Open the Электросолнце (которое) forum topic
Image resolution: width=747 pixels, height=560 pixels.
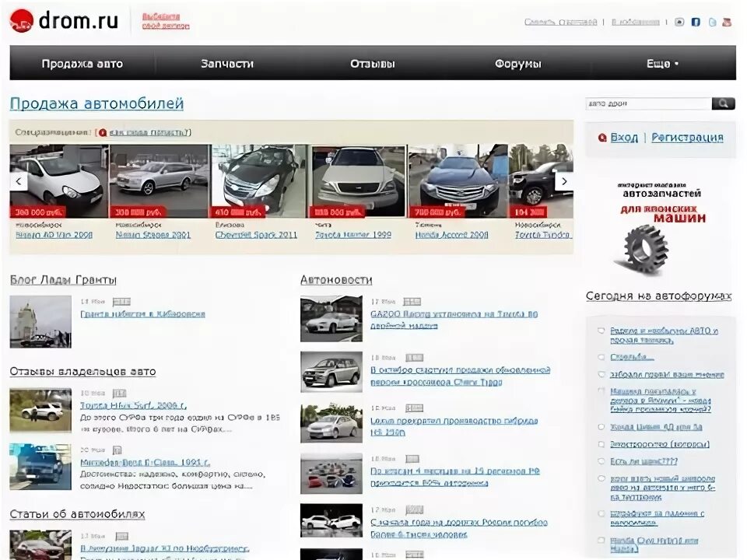click(660, 444)
